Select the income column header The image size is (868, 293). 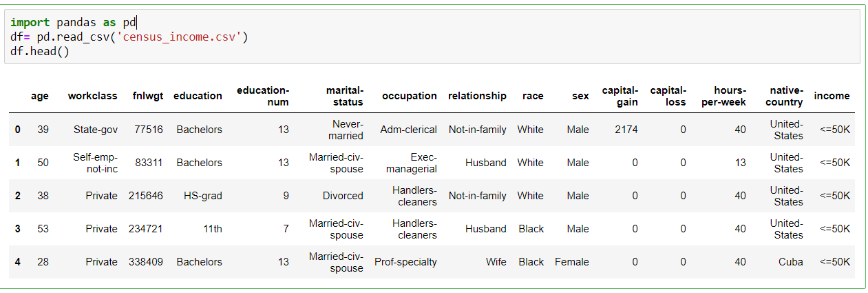(x=832, y=96)
